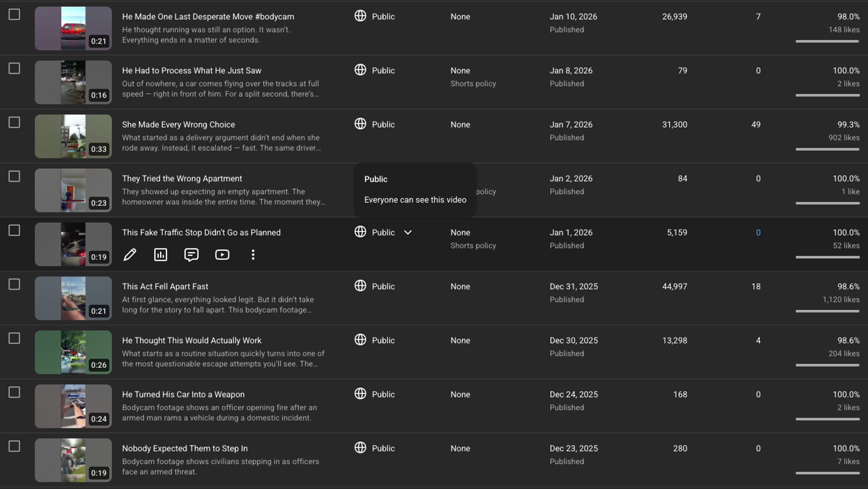
Task: Open details editor pencil icon
Action: pyautogui.click(x=130, y=255)
